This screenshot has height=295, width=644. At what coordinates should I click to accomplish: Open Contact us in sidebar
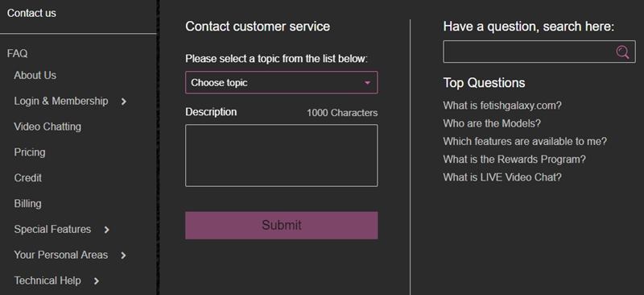coord(31,13)
